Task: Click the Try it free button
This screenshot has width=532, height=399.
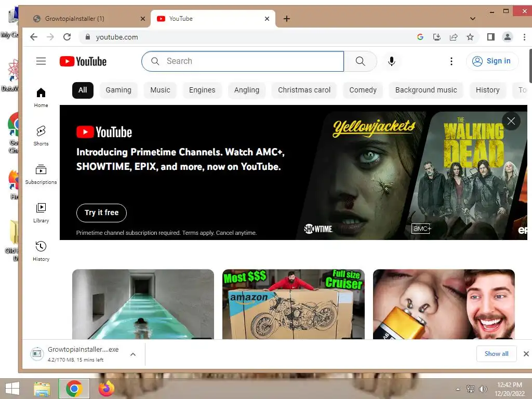Action: coord(101,212)
